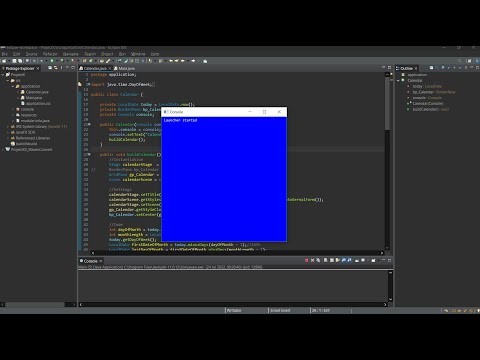Open the Outline view menu icon
The width and height of the screenshot is (480, 360).
point(466,68)
